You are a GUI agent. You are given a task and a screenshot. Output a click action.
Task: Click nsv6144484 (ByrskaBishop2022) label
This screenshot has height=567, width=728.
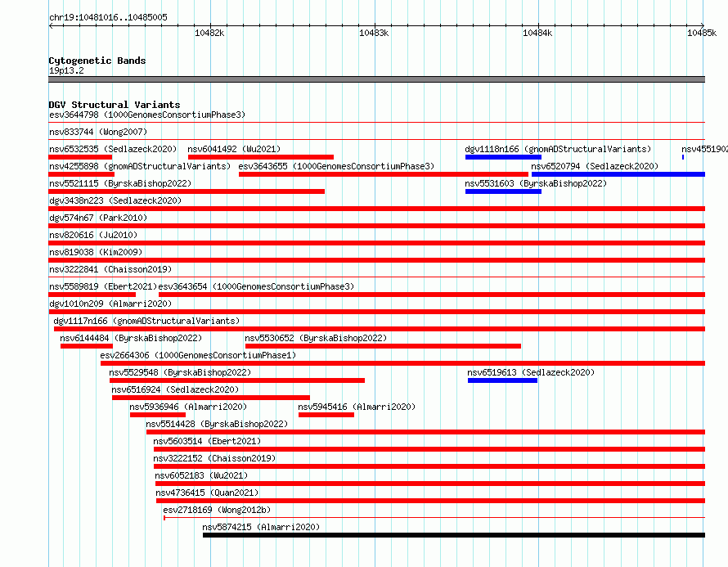131,338
